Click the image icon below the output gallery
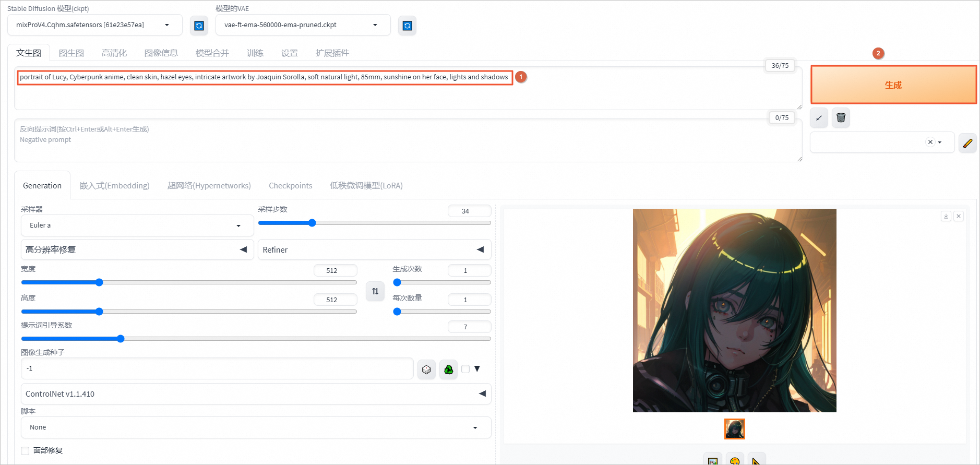 coord(713,459)
